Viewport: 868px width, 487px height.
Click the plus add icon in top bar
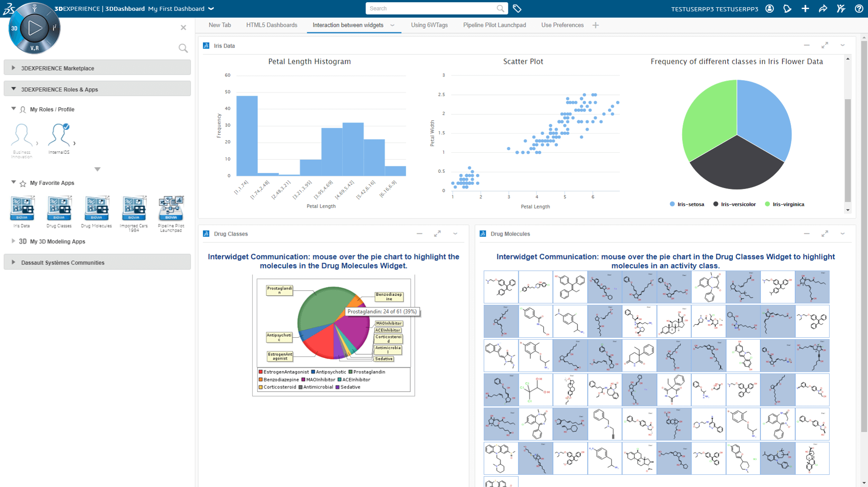[x=805, y=9]
